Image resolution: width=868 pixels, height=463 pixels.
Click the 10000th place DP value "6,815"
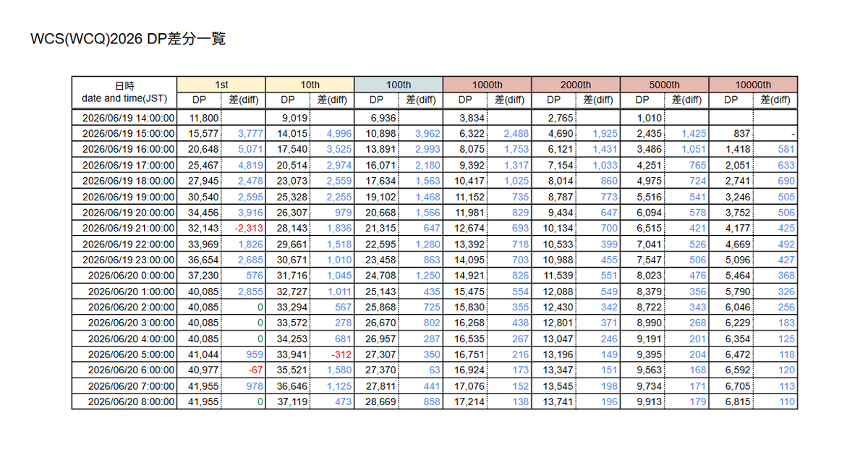738,402
